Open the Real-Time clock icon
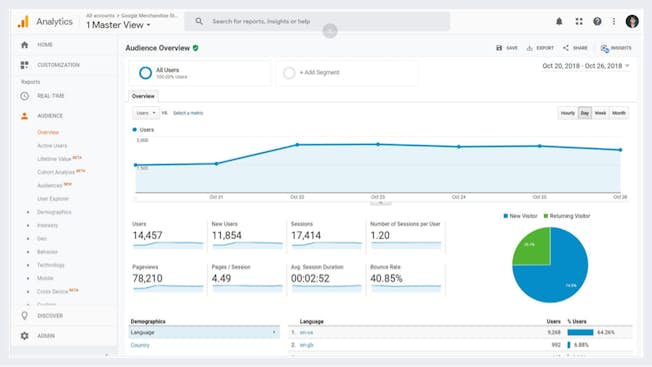Image resolution: width=652 pixels, height=367 pixels. pos(25,96)
